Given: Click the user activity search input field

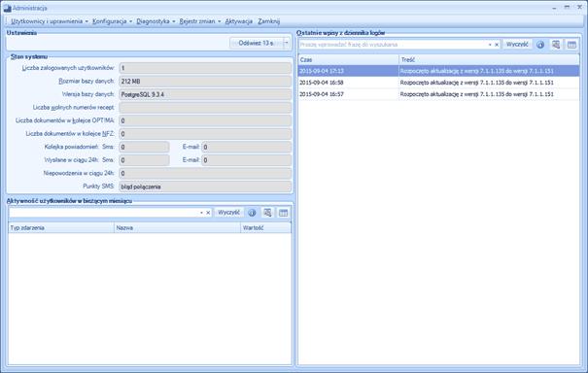Looking at the screenshot, I should [x=104, y=213].
